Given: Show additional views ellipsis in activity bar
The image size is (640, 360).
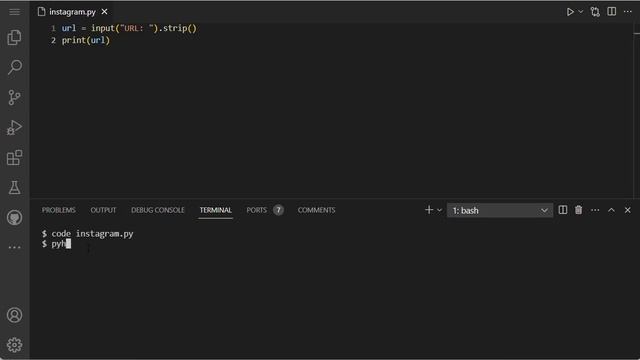Looking at the screenshot, I should click(14, 247).
